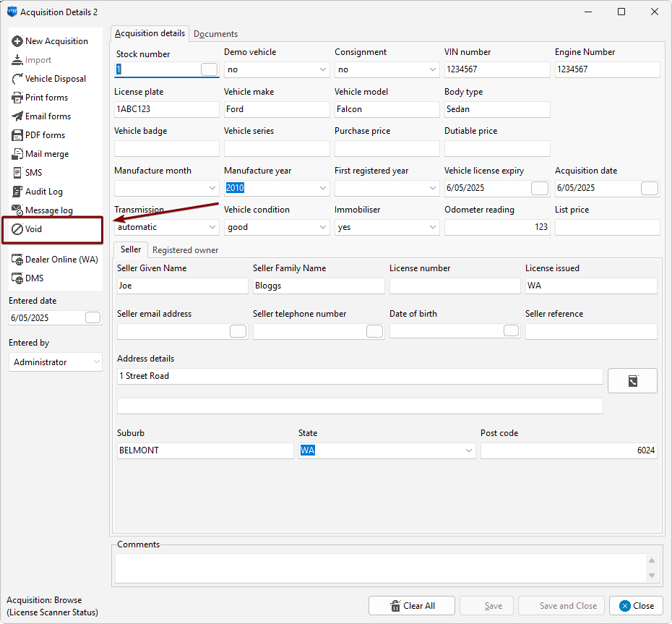
Task: Click the Vehicle license expiry date picker box
Action: point(539,188)
